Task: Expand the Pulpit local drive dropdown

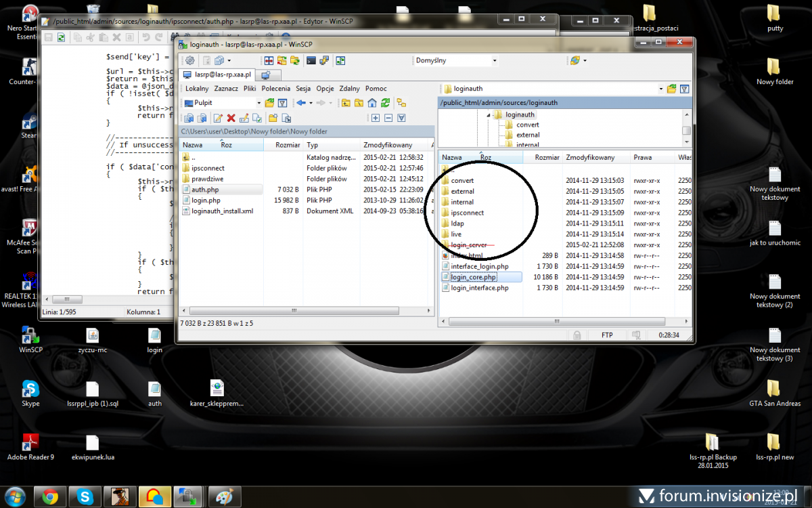Action: pyautogui.click(x=258, y=103)
